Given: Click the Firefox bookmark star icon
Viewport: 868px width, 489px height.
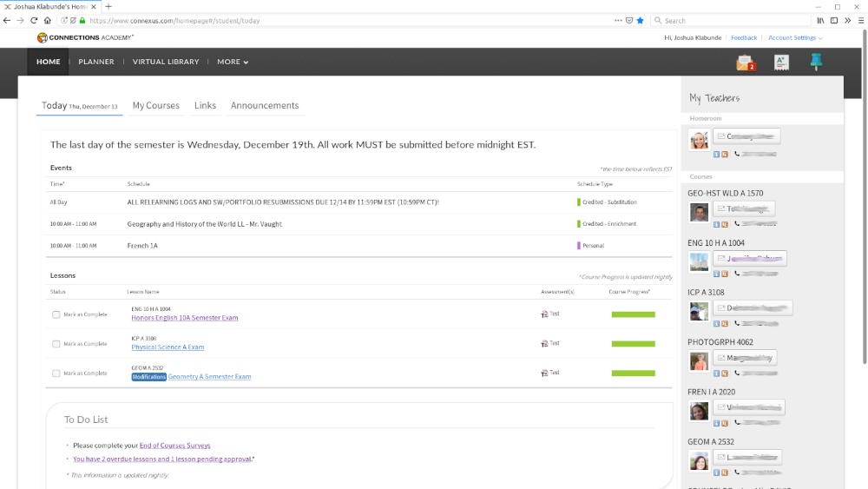Looking at the screenshot, I should point(641,20).
